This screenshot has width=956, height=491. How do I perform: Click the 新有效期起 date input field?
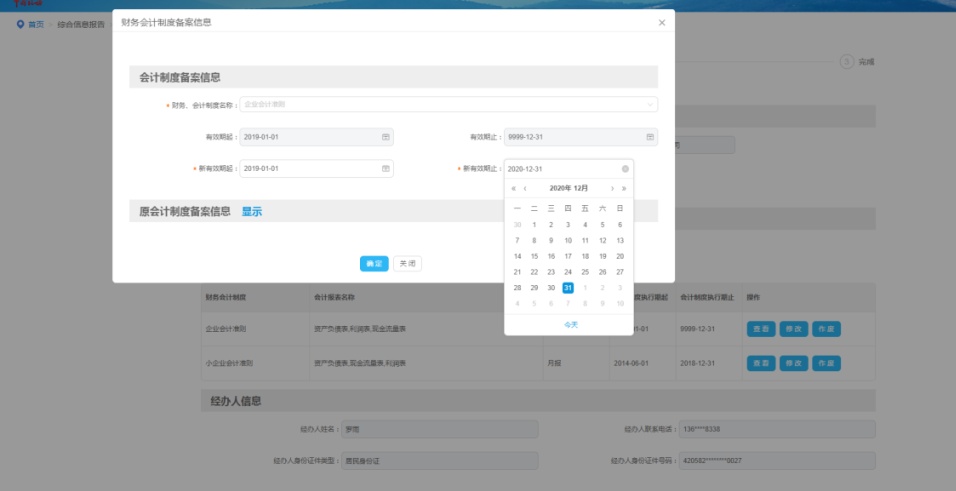click(x=310, y=169)
